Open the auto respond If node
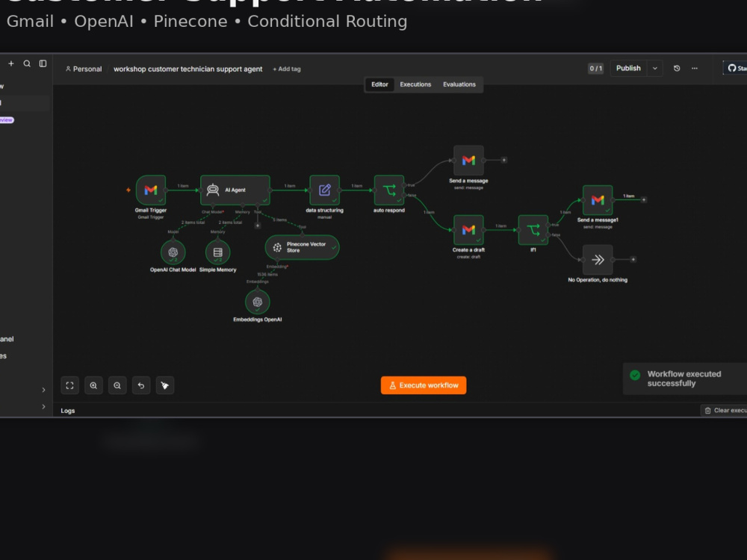 (388, 190)
